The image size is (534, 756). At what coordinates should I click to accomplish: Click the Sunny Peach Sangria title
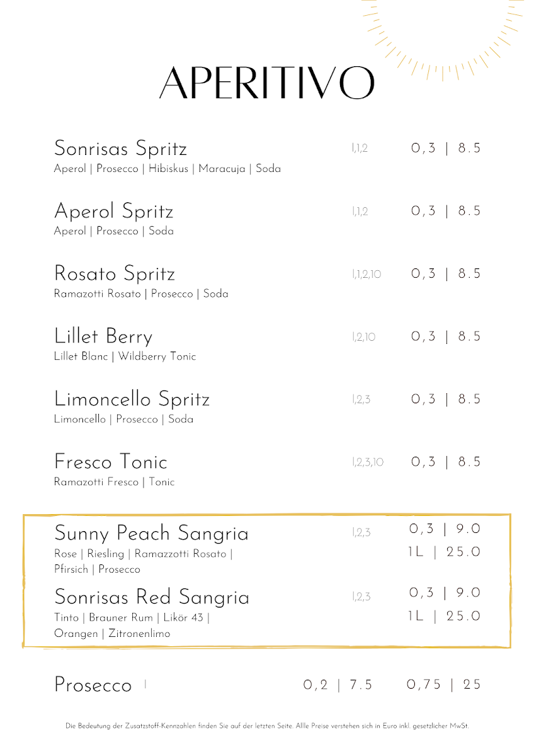(152, 534)
